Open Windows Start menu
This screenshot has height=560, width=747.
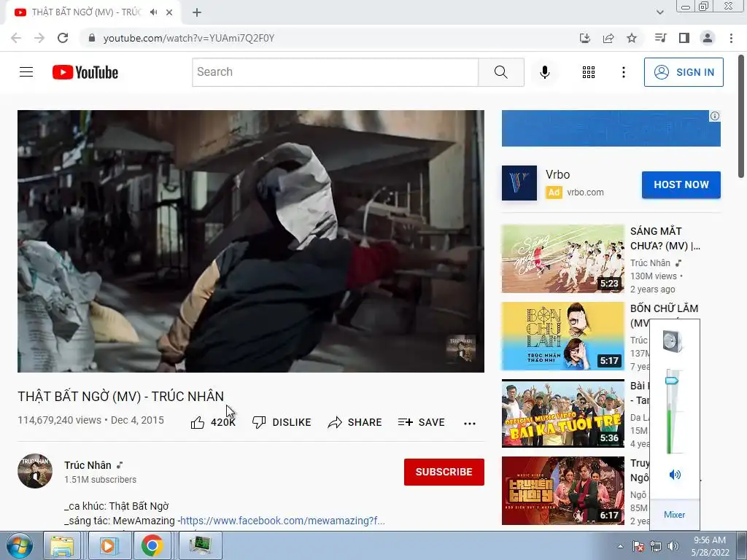click(x=20, y=545)
